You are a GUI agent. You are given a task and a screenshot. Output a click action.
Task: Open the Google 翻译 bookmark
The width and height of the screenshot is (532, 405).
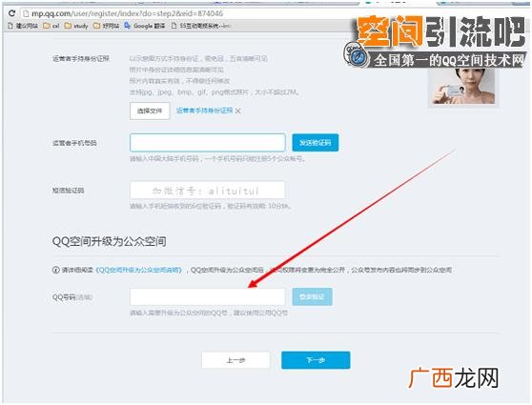pos(145,26)
